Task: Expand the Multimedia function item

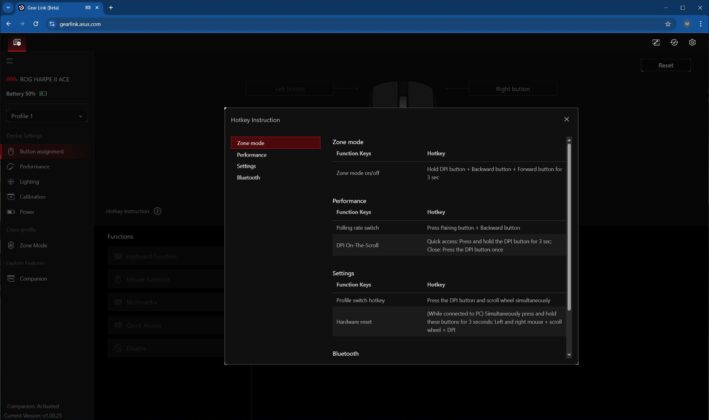Action: pos(166,302)
